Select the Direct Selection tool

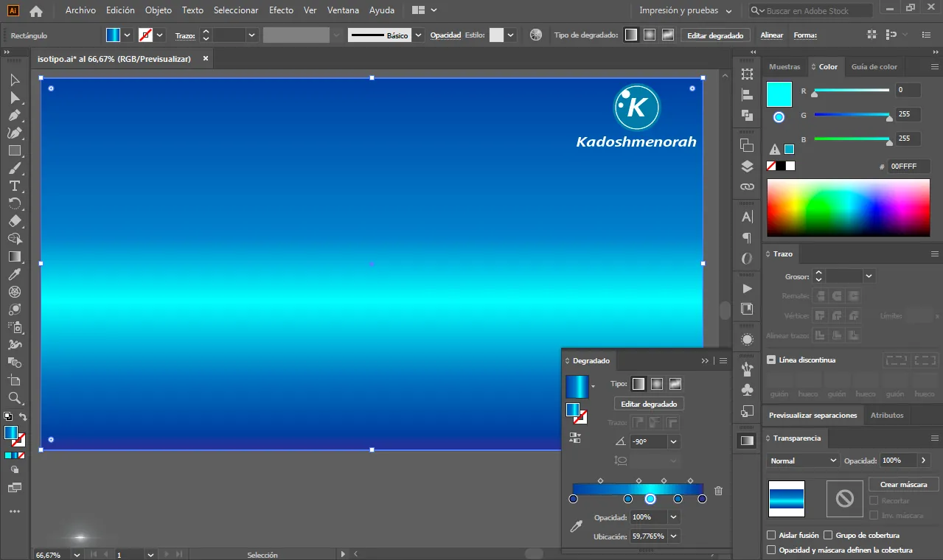pos(14,98)
